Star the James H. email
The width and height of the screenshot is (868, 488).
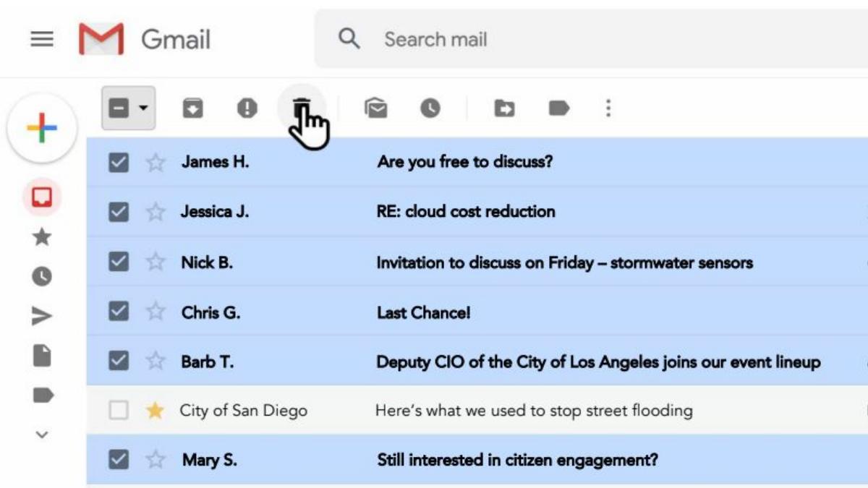pos(156,162)
